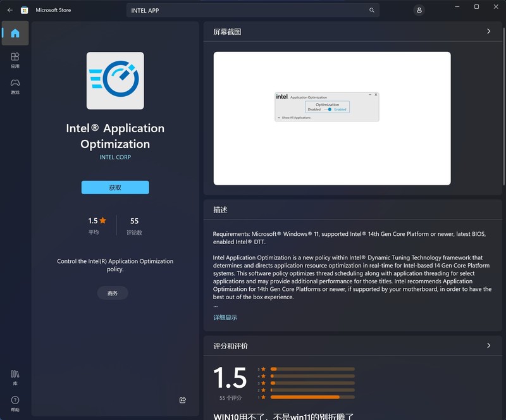This screenshot has width=506, height=420.
Task: Click the 评分和评价 section header
Action: coord(353,346)
